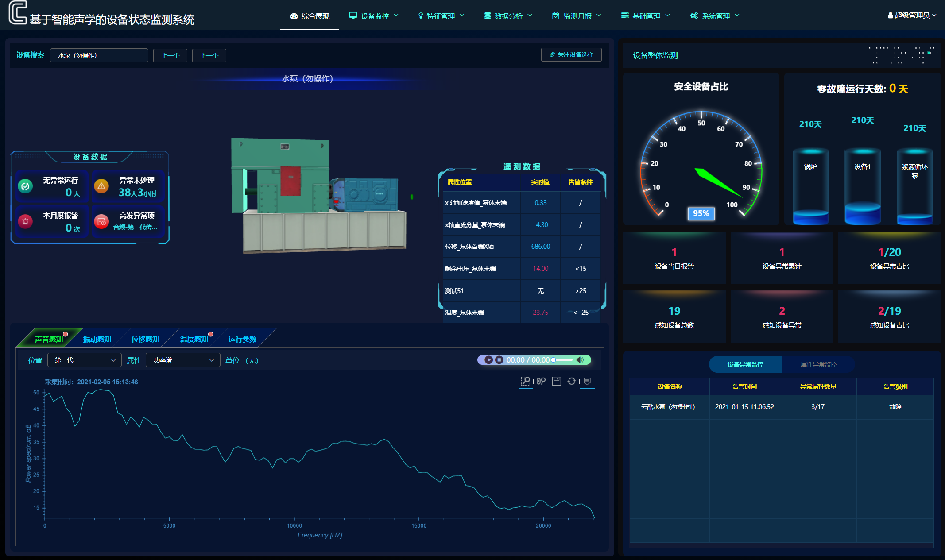Save the spectrum chart via floppy icon

(557, 381)
